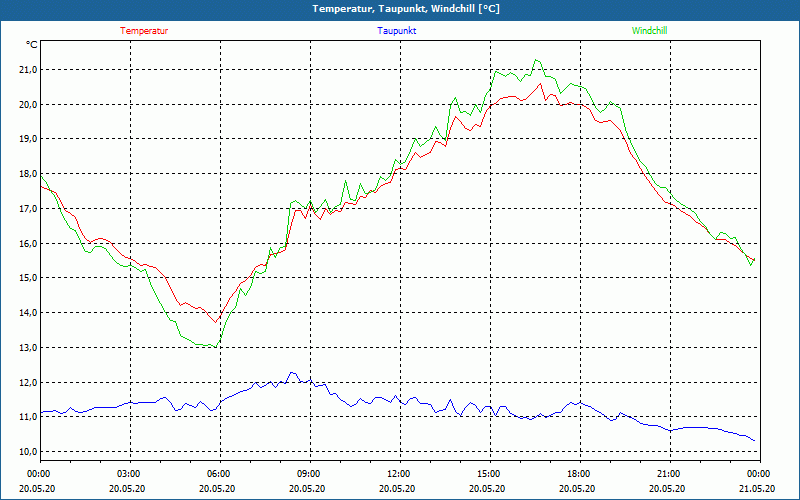Click the 15,0 y-axis value

(28, 278)
